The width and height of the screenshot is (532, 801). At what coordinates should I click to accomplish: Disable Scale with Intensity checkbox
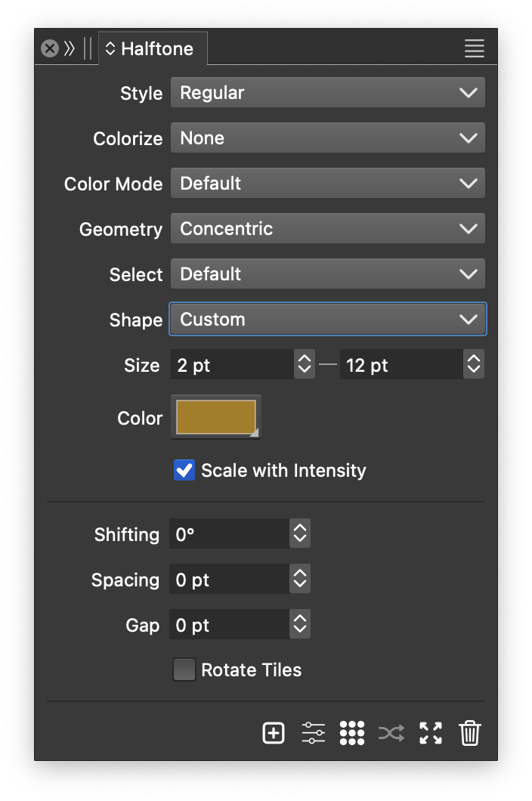pyautogui.click(x=184, y=470)
